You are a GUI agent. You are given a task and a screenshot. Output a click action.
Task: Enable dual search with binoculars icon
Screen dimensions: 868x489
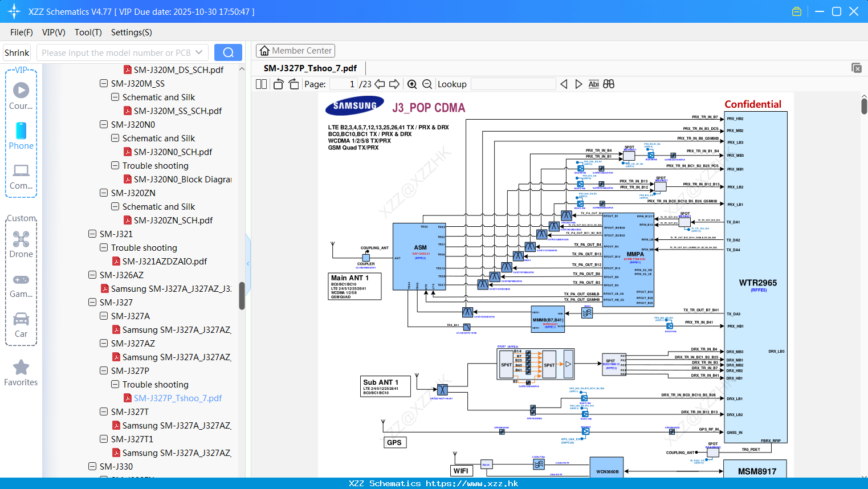608,84
